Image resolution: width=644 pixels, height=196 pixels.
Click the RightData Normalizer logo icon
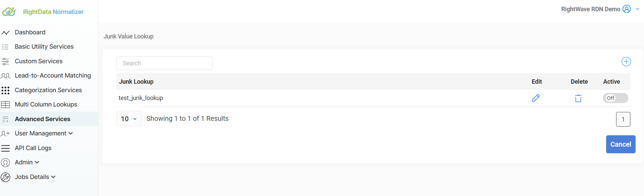[x=9, y=12]
